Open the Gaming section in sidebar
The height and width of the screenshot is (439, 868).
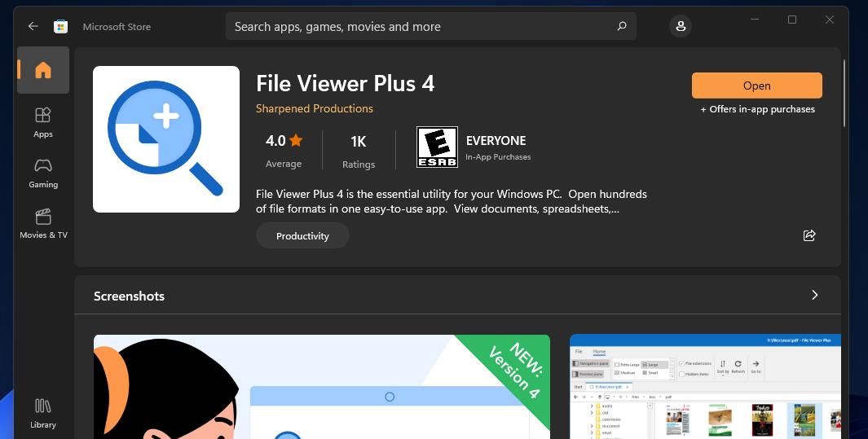pos(43,173)
